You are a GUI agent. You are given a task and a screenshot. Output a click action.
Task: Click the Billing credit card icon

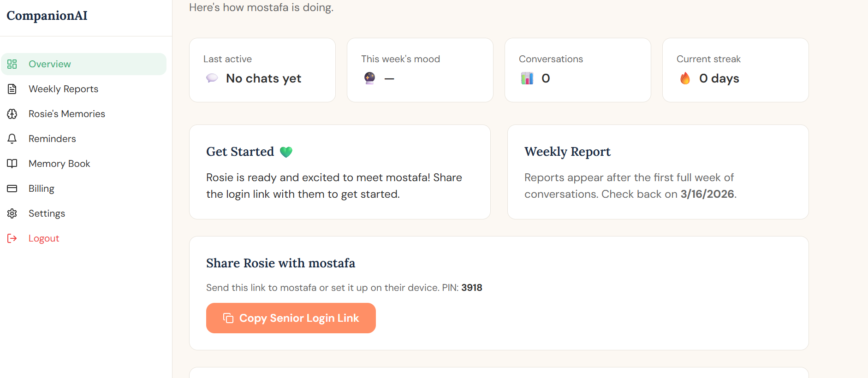coord(12,188)
